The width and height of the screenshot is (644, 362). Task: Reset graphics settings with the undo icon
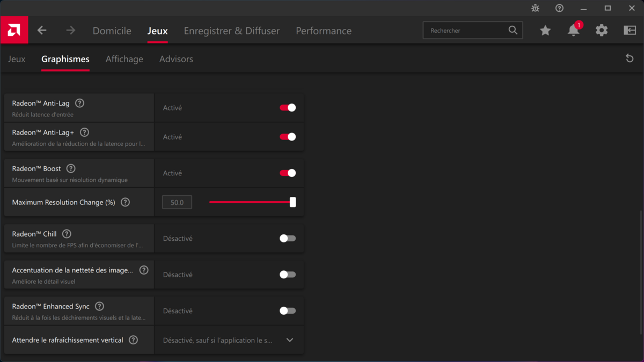tap(630, 58)
